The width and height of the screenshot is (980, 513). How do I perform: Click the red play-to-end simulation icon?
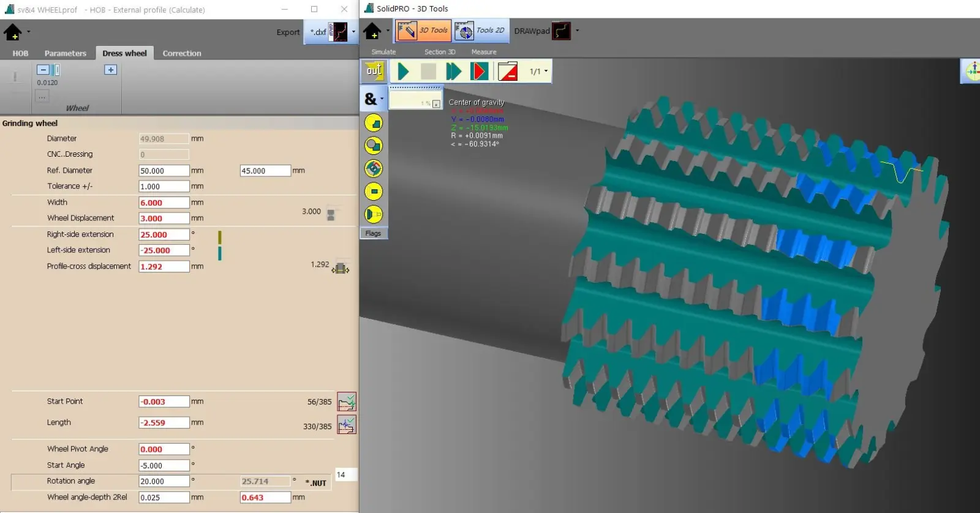click(x=479, y=72)
